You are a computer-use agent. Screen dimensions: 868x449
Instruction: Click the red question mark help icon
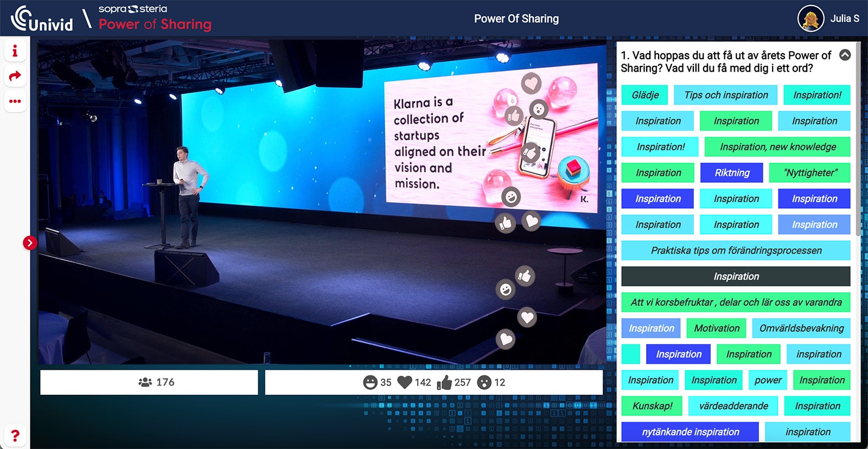click(15, 435)
